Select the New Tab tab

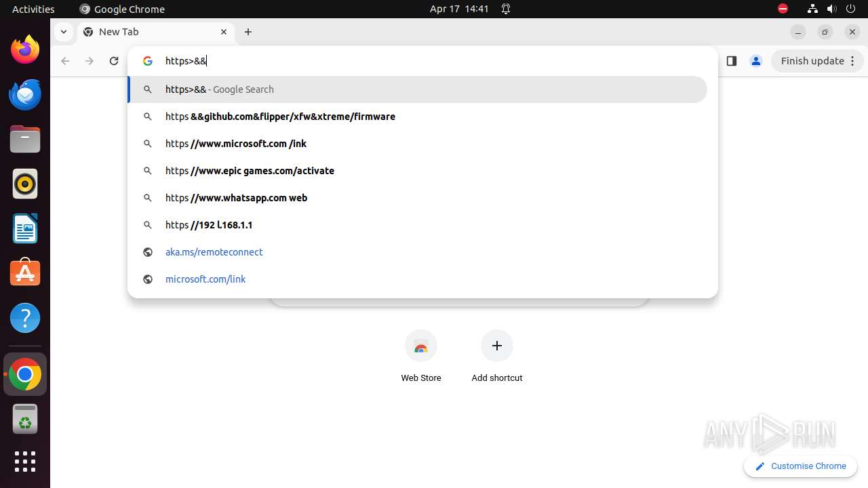[156, 32]
